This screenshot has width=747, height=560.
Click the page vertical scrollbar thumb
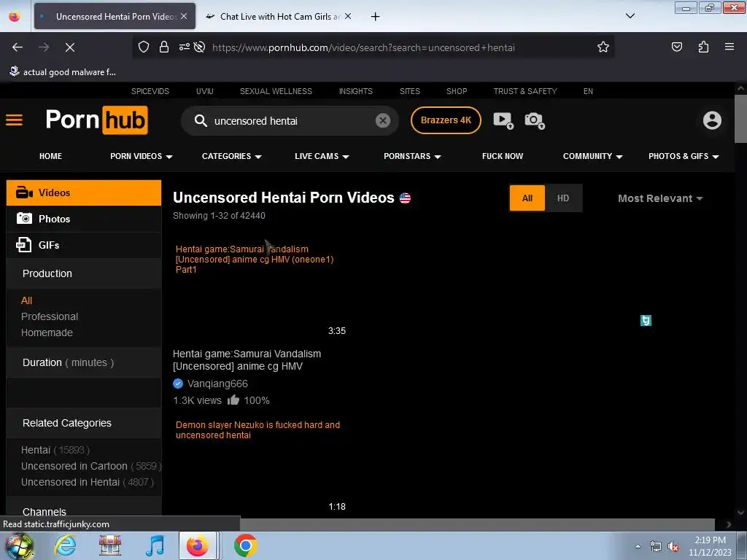740,119
